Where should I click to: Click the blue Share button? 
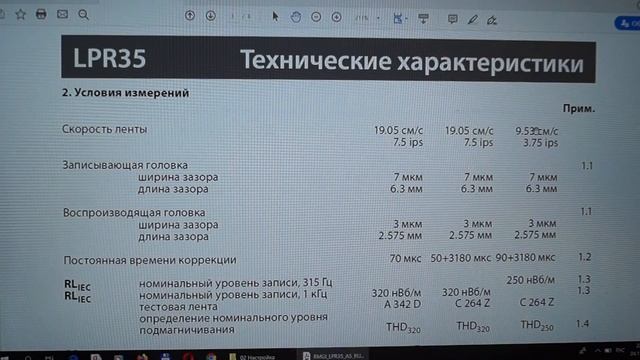tap(628, 23)
